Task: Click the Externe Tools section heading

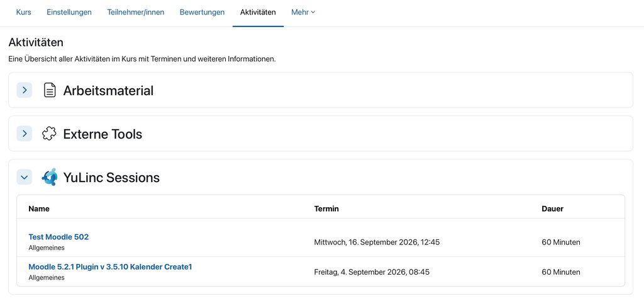Action: (x=103, y=134)
